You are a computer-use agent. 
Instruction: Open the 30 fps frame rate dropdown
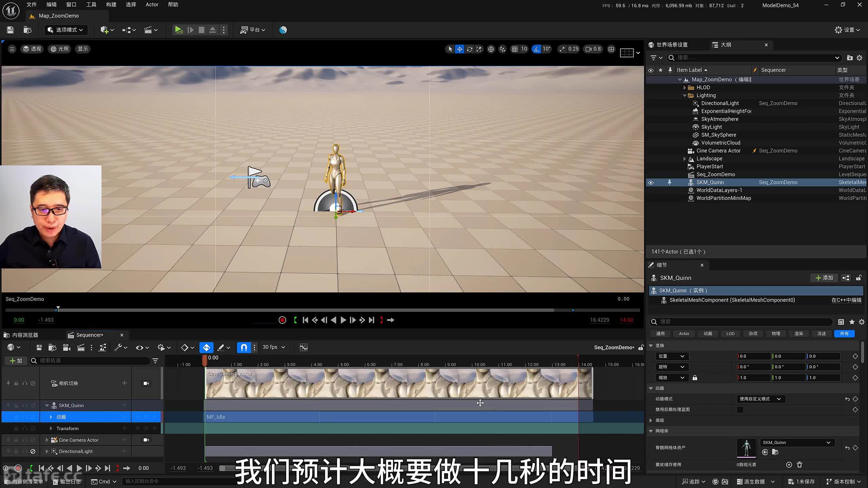pos(274,347)
